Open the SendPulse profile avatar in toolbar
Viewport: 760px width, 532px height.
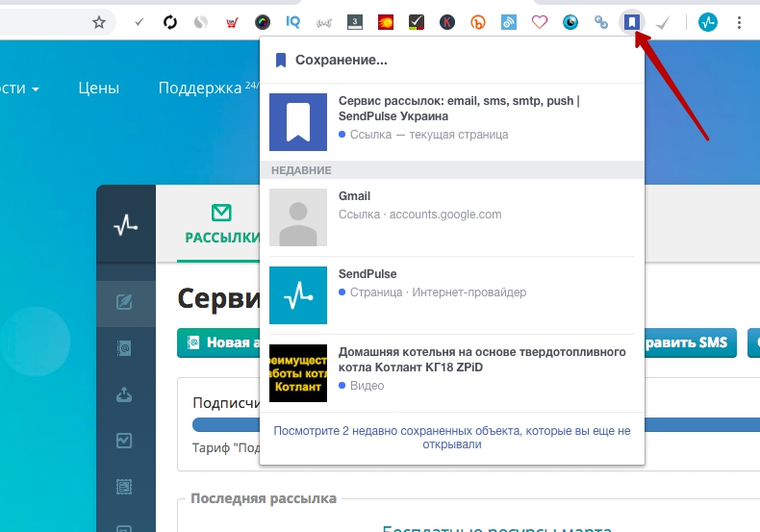click(708, 22)
